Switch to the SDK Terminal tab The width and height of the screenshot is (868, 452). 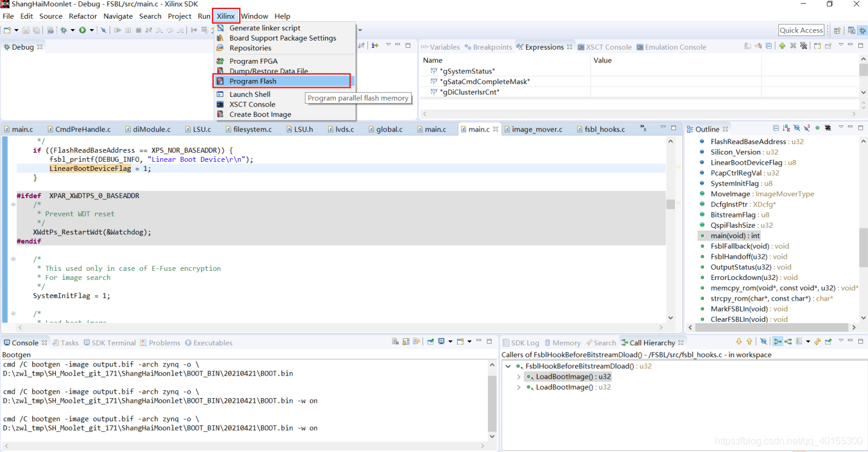point(108,342)
